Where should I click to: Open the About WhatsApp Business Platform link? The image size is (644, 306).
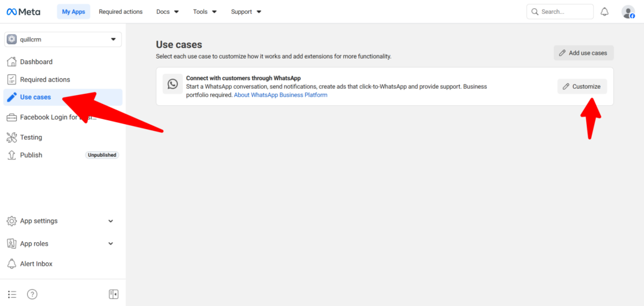[280, 95]
